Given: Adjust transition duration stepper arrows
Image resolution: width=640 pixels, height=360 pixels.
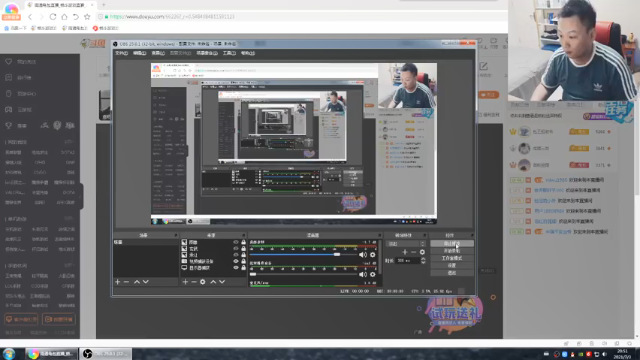Looking at the screenshot, I should point(423,260).
